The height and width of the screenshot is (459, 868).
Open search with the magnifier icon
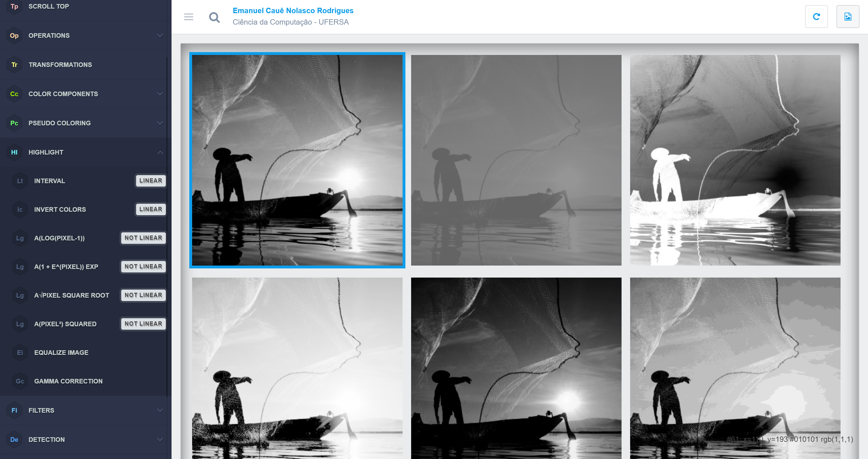[214, 17]
